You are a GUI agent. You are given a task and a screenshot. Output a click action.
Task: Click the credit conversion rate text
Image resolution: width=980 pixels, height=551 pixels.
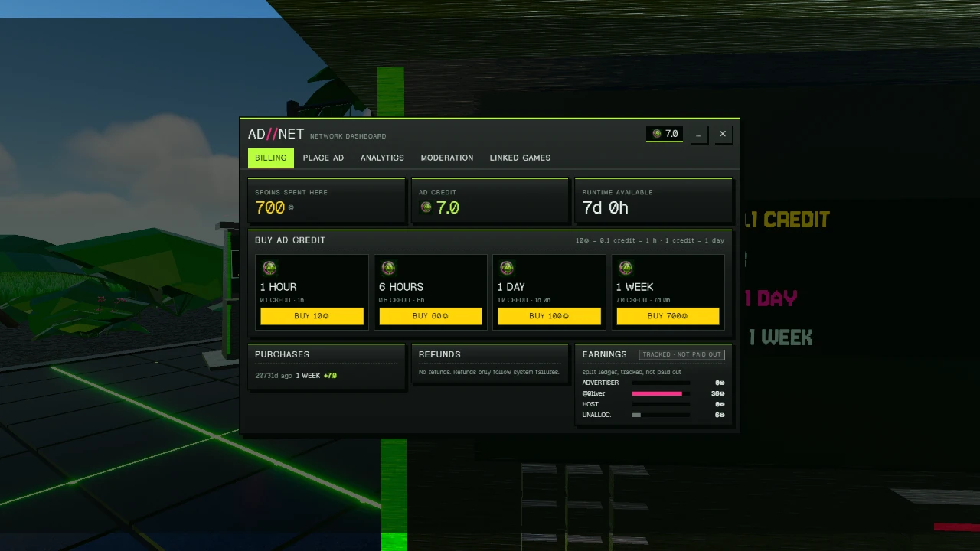[x=649, y=240]
